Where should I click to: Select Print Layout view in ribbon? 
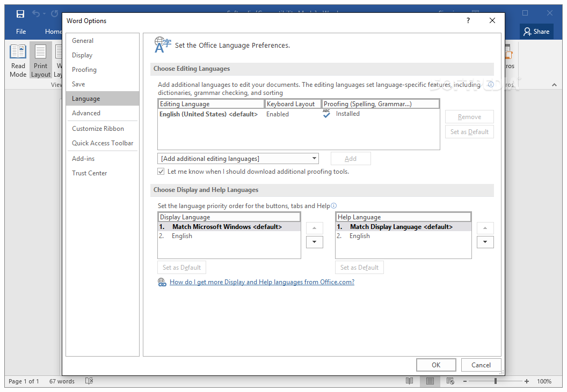coord(40,61)
